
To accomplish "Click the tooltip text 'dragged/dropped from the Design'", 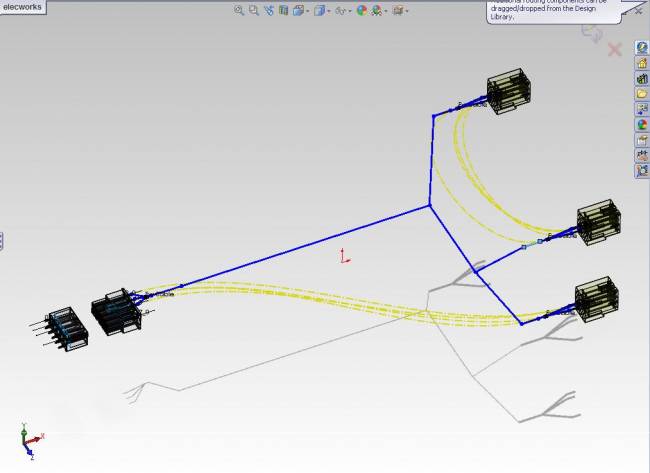I will coord(543,8).
